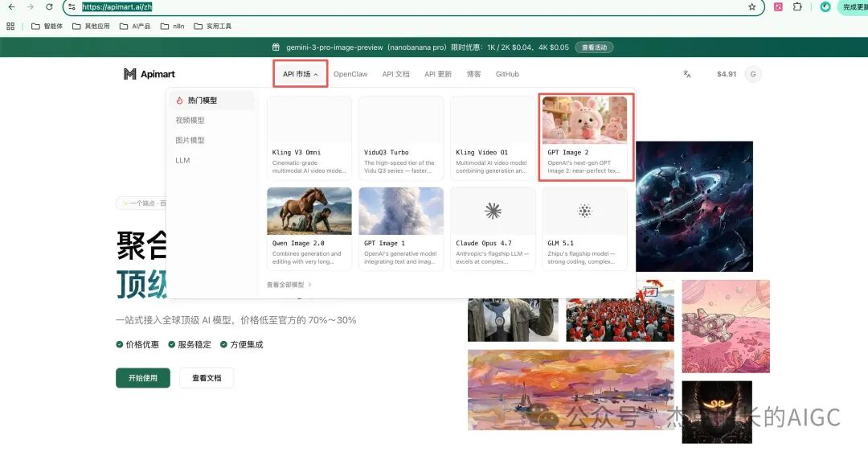
Task: Open the OpenClaw nav item
Action: pos(350,74)
